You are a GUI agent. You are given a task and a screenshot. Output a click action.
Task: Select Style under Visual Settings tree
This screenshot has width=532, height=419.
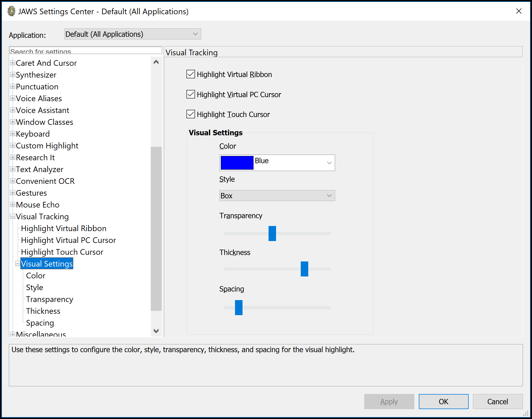34,287
